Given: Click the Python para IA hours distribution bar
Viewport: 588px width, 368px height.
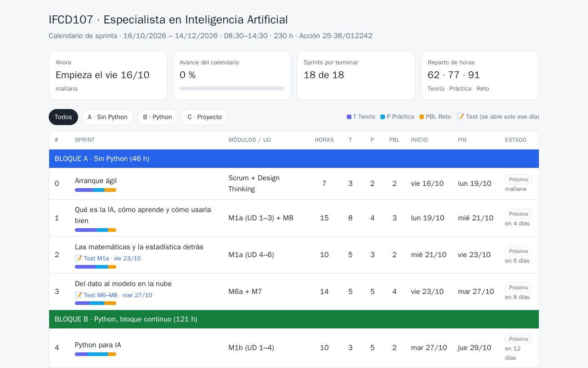Looking at the screenshot, I should (96, 354).
